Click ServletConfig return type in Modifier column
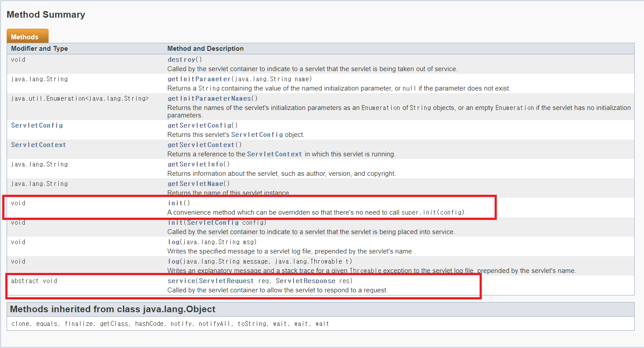644x348 pixels. click(37, 125)
